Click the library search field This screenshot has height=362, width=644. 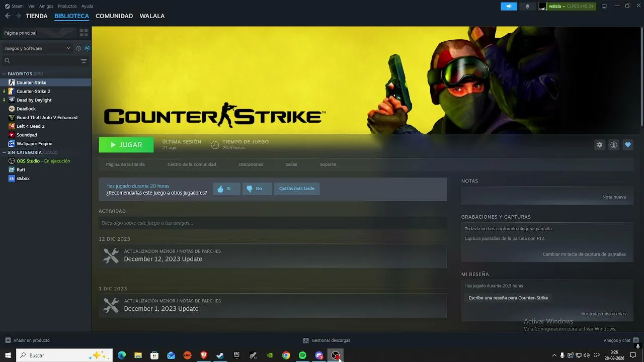[x=40, y=61]
